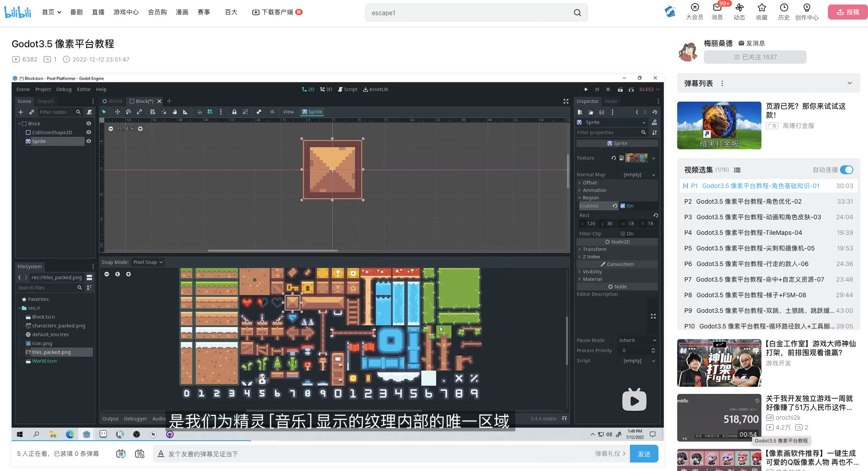
Task: Select the Move Mode tool
Action: tap(117, 112)
